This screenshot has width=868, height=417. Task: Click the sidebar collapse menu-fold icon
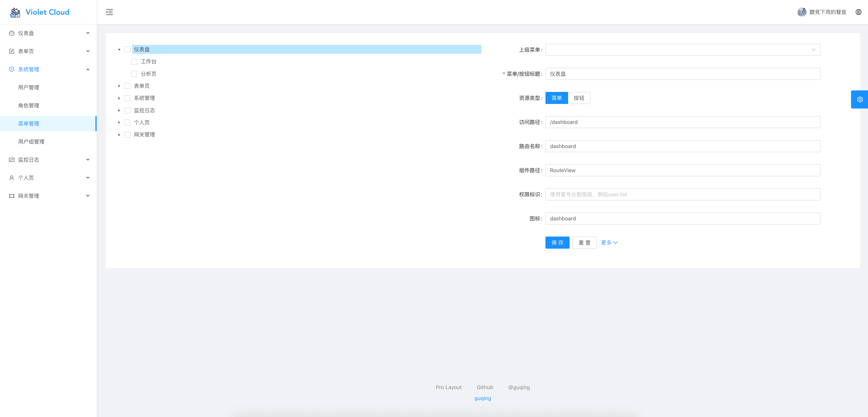point(109,12)
